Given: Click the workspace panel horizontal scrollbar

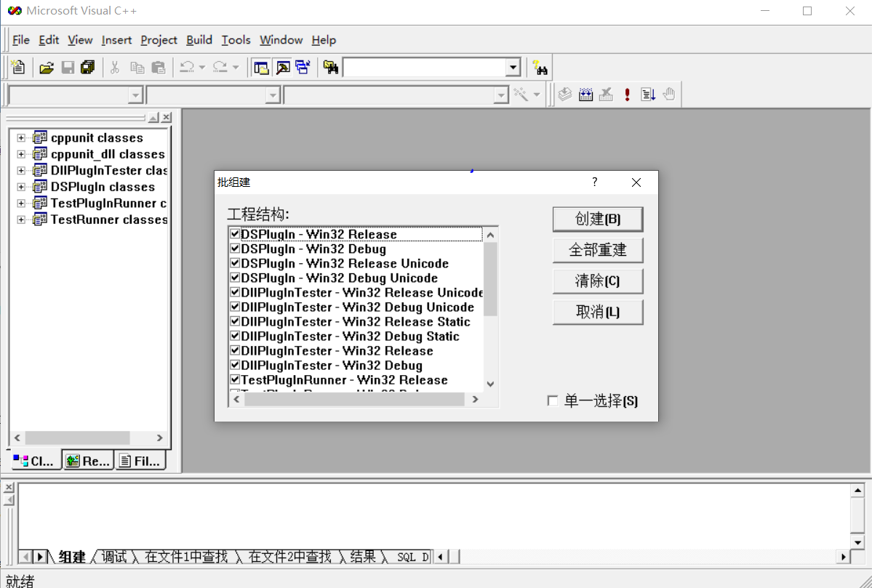Looking at the screenshot, I should [x=89, y=438].
